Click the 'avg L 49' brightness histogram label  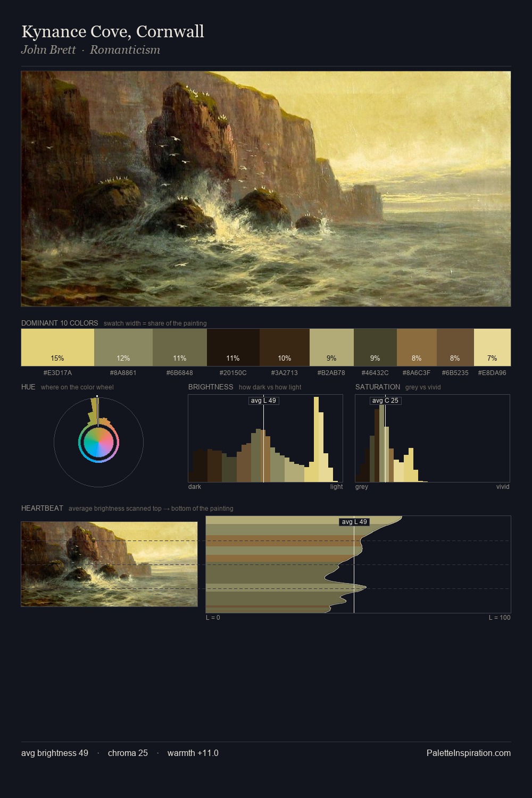click(263, 401)
